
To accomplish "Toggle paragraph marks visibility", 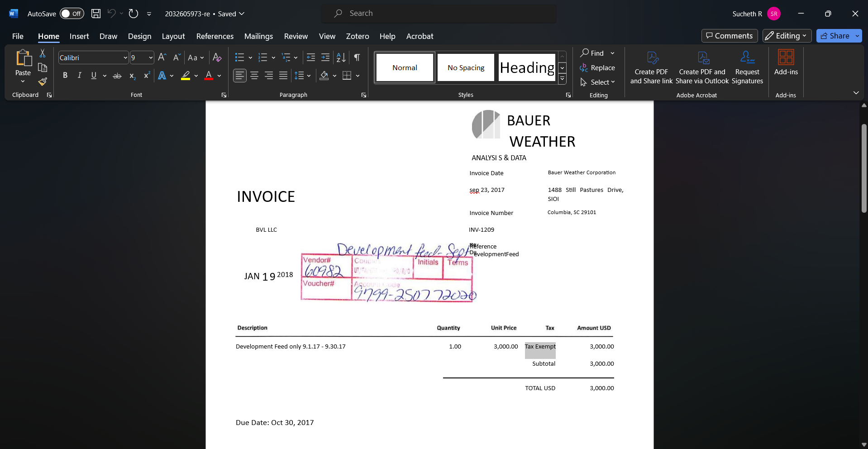I will (x=357, y=57).
